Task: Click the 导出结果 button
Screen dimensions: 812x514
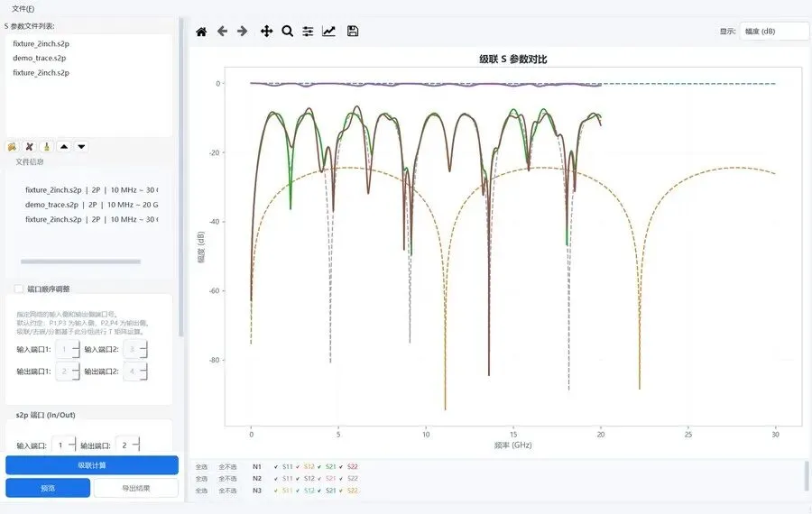Action: click(136, 488)
